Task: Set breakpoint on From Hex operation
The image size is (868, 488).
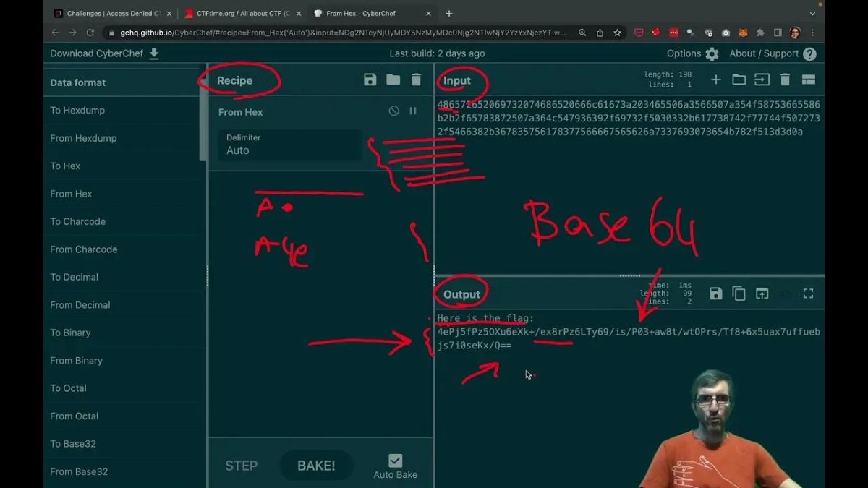Action: tap(413, 111)
